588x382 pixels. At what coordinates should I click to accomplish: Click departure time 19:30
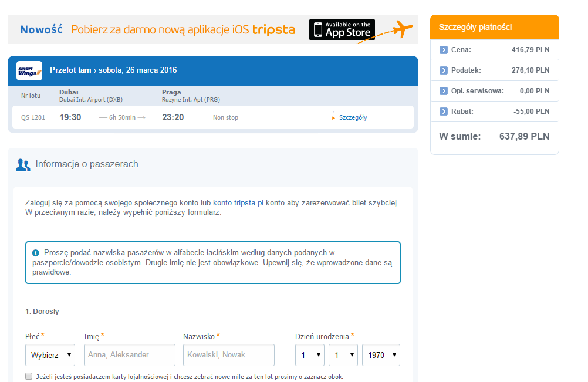coord(70,117)
